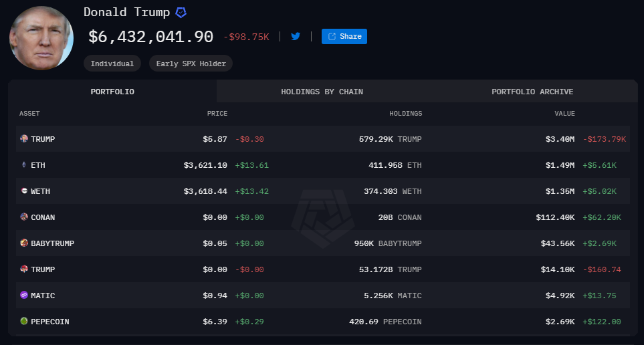Select the WETH token icon
644x345 pixels.
24,191
